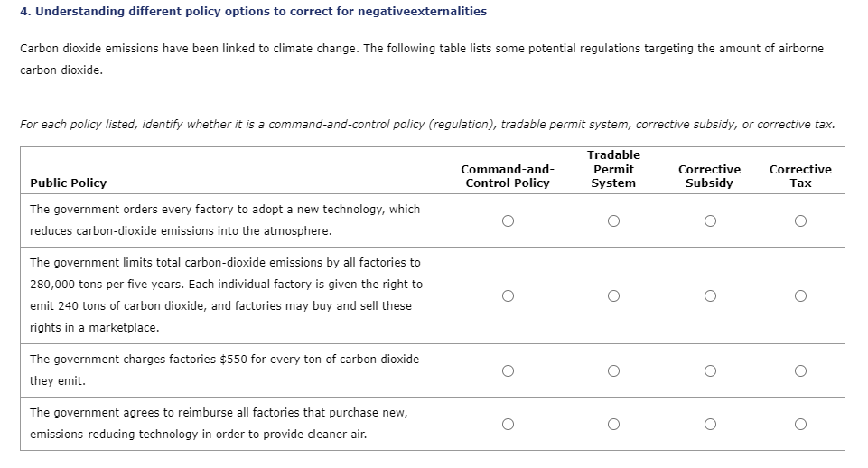
Task: Mark Corrective Tax for $550 per ton charge
Action: [x=800, y=370]
